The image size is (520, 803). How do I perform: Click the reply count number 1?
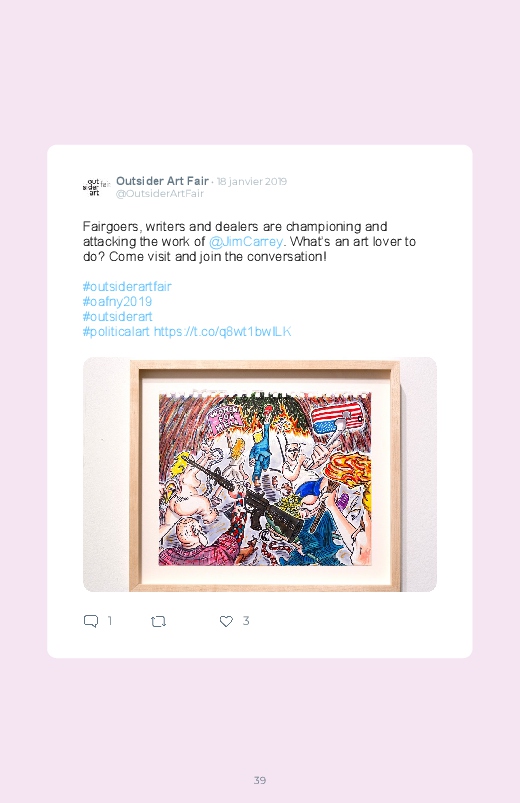click(110, 621)
